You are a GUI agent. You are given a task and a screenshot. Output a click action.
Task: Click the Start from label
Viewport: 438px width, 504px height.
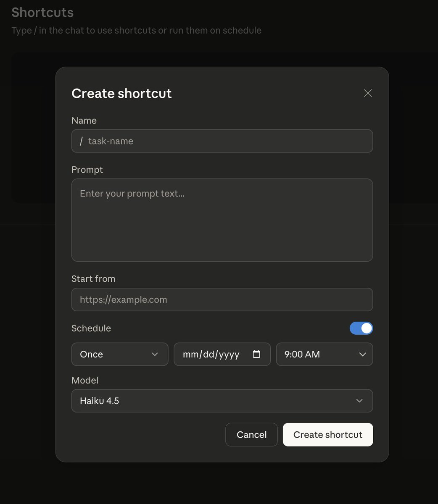click(93, 279)
